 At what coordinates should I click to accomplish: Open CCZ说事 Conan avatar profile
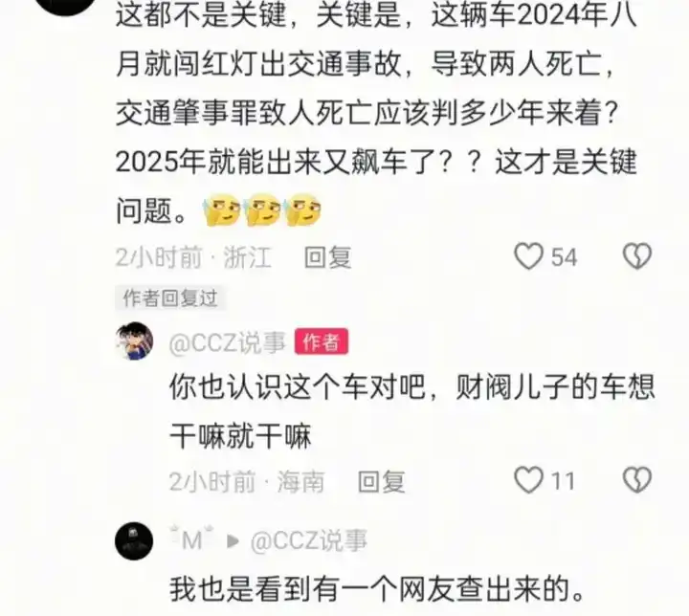[x=135, y=341]
